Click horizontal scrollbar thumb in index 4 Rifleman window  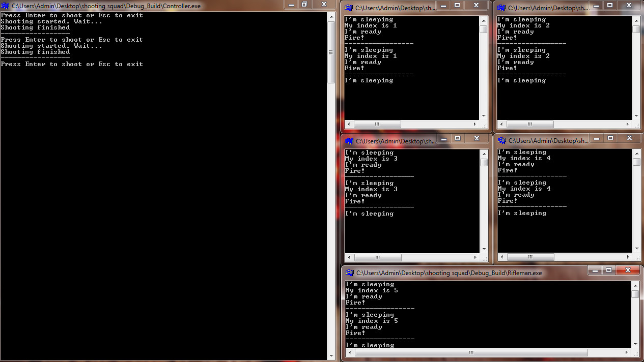pos(530,257)
